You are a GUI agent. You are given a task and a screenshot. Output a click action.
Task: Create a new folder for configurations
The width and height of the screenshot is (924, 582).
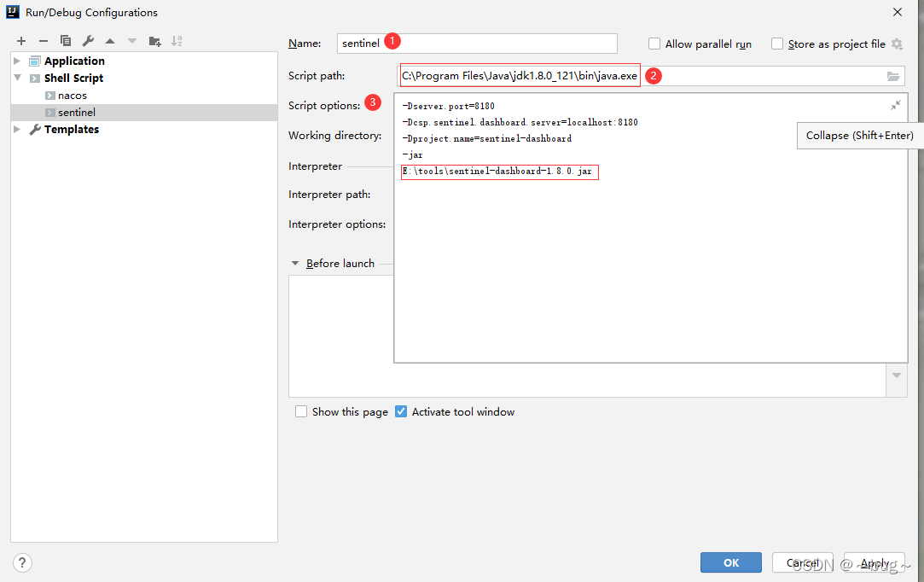[152, 40]
